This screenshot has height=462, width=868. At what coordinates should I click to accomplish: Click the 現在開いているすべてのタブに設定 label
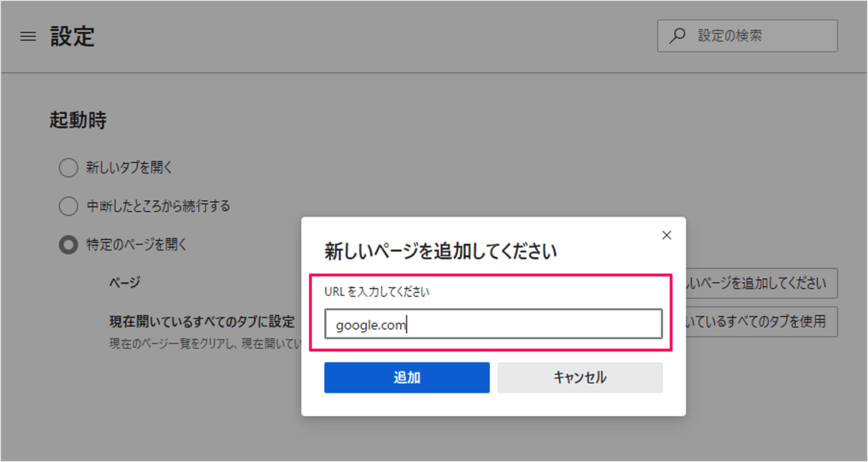click(202, 322)
